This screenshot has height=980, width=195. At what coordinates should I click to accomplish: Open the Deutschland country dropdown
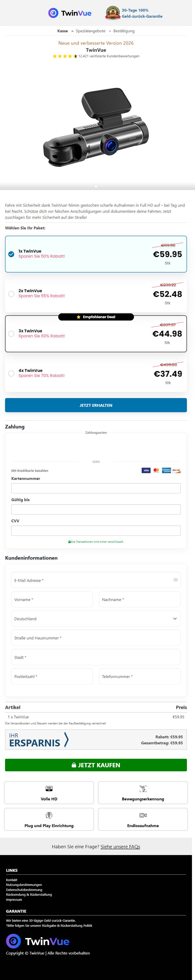pyautogui.click(x=96, y=619)
